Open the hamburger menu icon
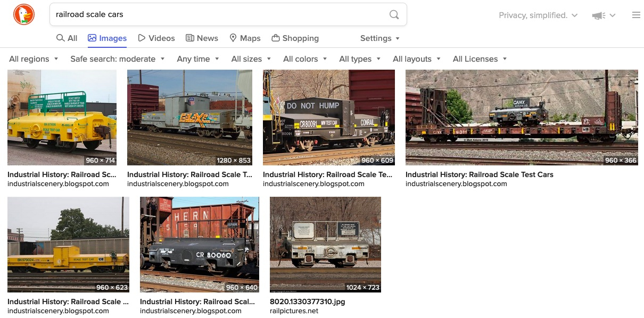 [x=636, y=15]
